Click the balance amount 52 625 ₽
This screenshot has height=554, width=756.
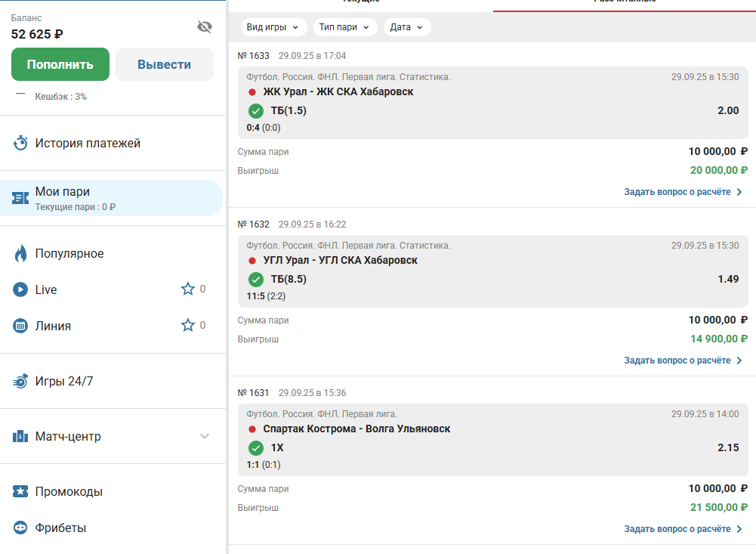[x=37, y=34]
